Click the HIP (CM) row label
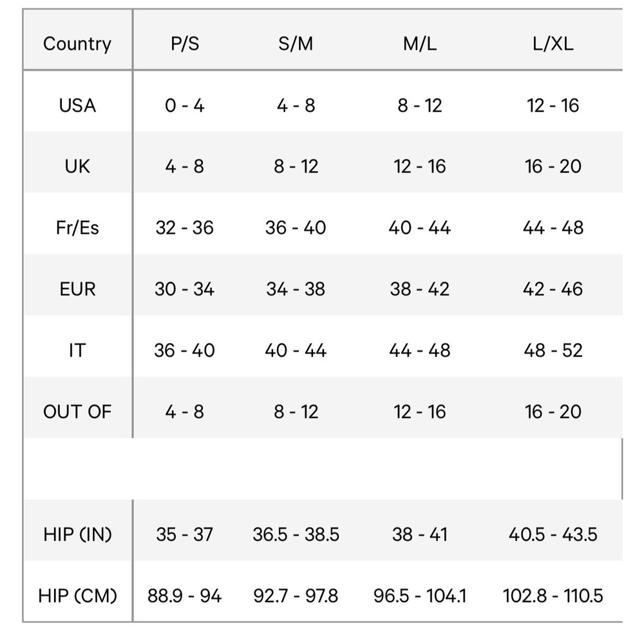Image resolution: width=644 pixels, height=644 pixels. [77, 596]
